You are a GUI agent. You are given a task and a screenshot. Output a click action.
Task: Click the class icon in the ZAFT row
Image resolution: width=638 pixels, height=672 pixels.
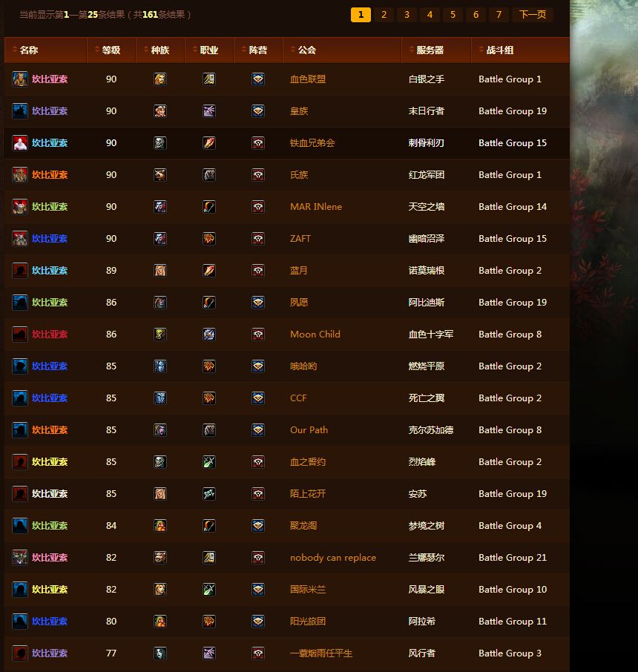pos(208,239)
